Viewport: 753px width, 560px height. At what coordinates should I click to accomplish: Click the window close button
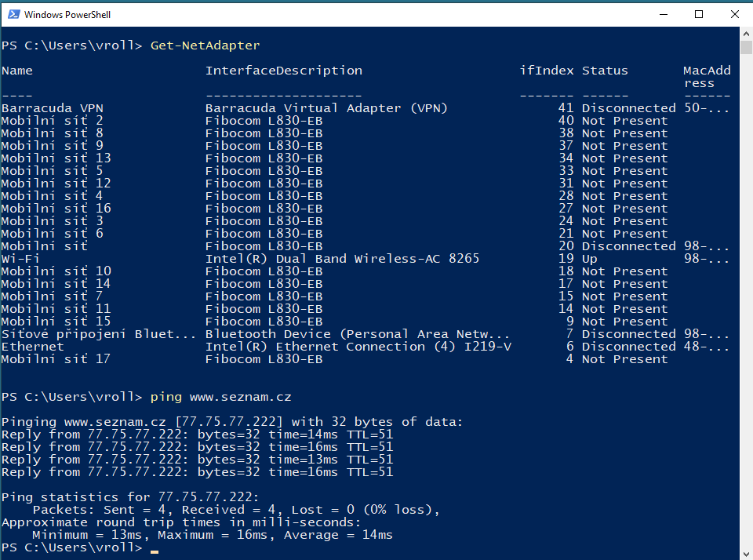click(x=734, y=14)
